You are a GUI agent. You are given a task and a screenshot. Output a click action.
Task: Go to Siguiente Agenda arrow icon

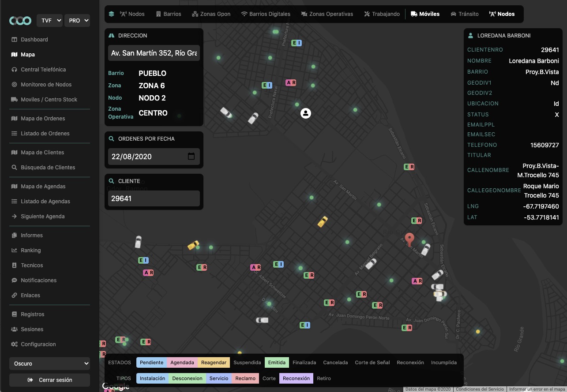pos(14,217)
